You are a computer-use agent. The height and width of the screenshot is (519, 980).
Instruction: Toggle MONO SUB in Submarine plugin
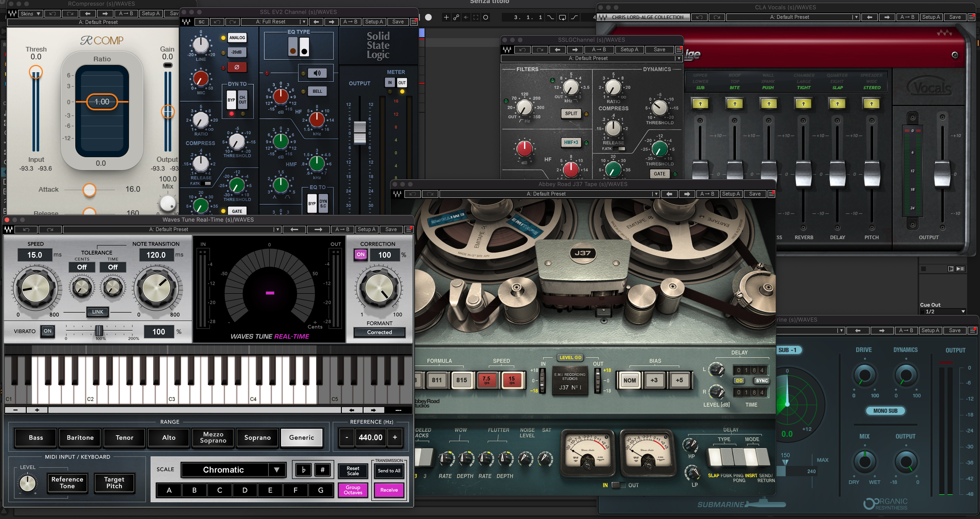click(x=886, y=411)
